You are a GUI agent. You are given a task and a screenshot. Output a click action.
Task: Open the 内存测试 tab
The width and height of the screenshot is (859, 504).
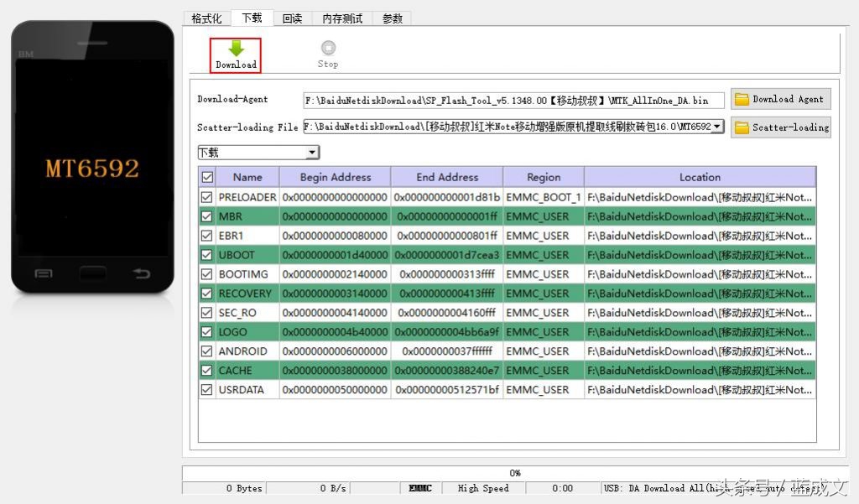pos(341,18)
